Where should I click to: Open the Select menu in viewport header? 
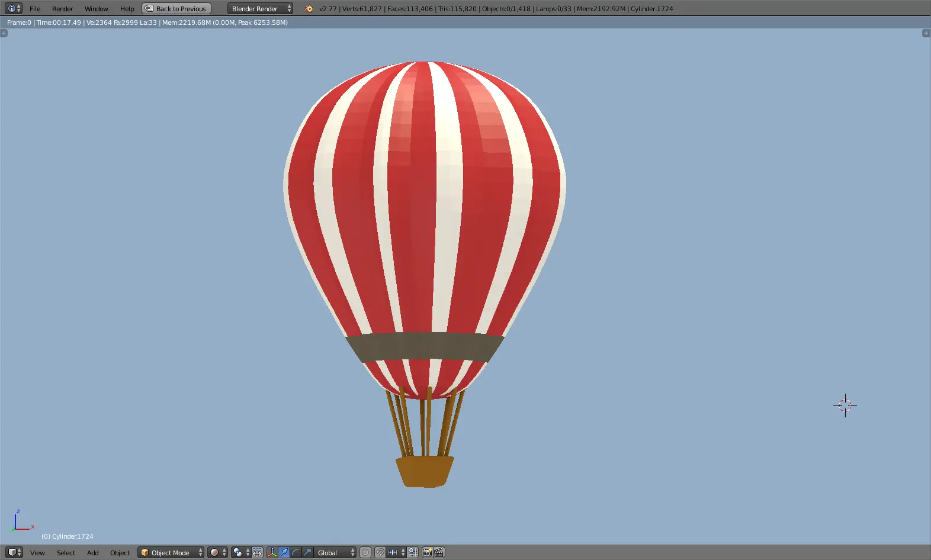pos(66,553)
